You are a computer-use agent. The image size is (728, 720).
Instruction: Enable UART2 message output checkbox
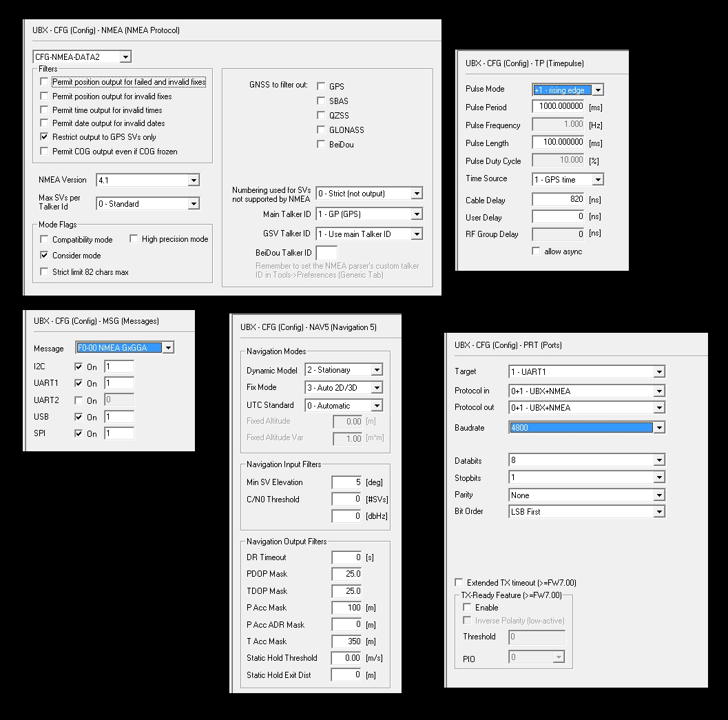(x=79, y=400)
